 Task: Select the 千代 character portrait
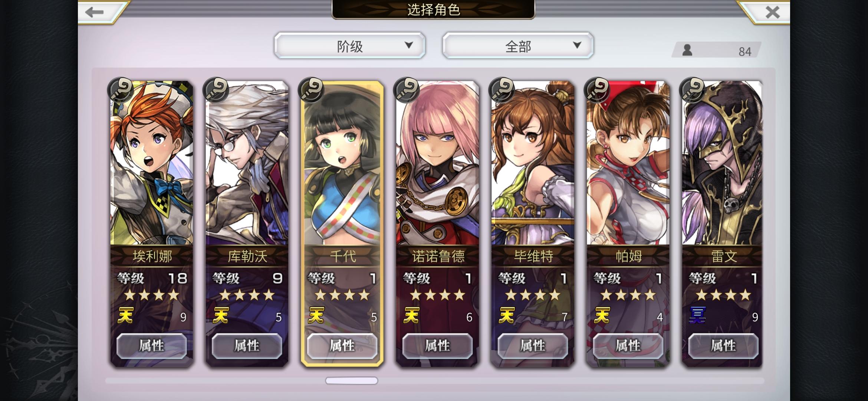(342, 163)
